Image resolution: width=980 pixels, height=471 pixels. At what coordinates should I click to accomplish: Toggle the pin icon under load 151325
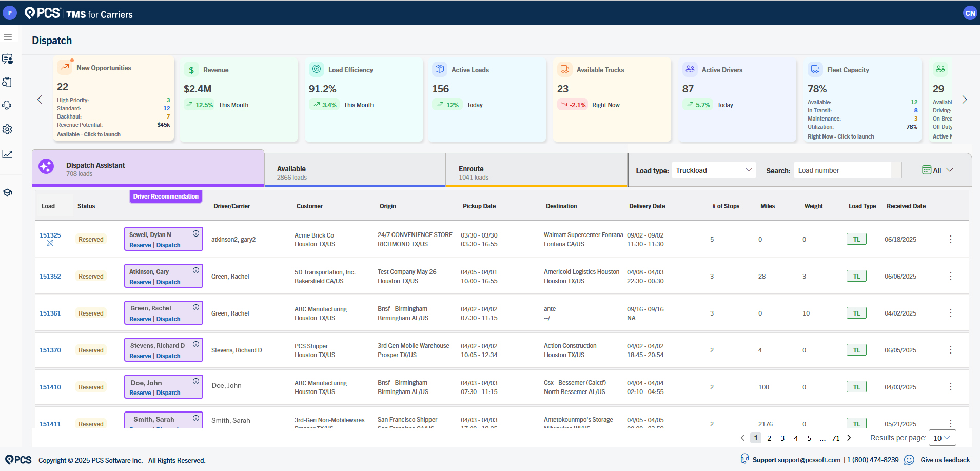[x=51, y=244]
